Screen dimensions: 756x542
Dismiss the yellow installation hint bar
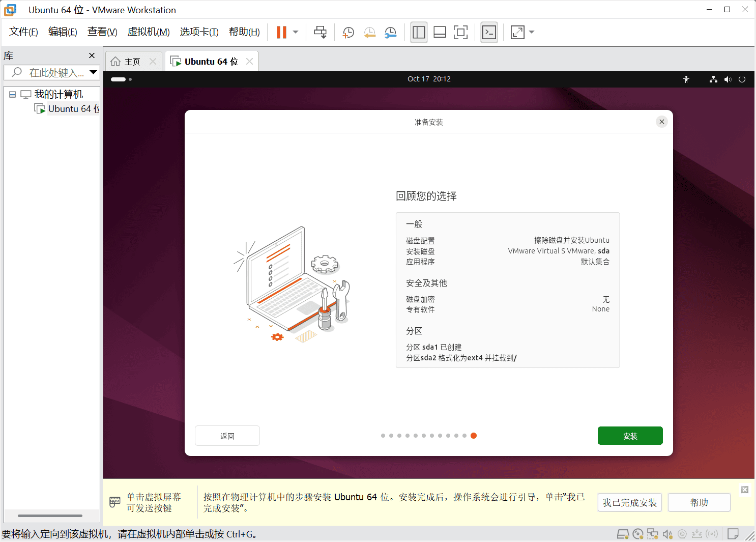[x=745, y=490]
